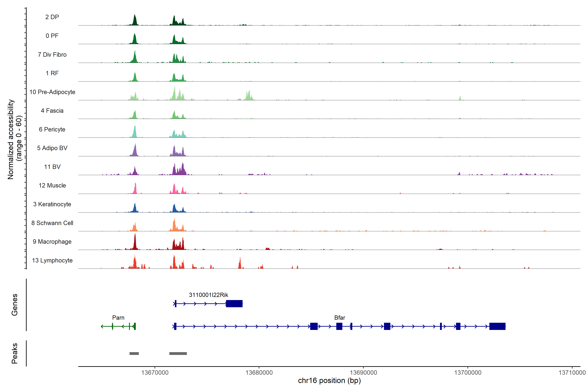Click the wider second gray peak bar
Image resolution: width=588 pixels, height=392 pixels.
[178, 353]
